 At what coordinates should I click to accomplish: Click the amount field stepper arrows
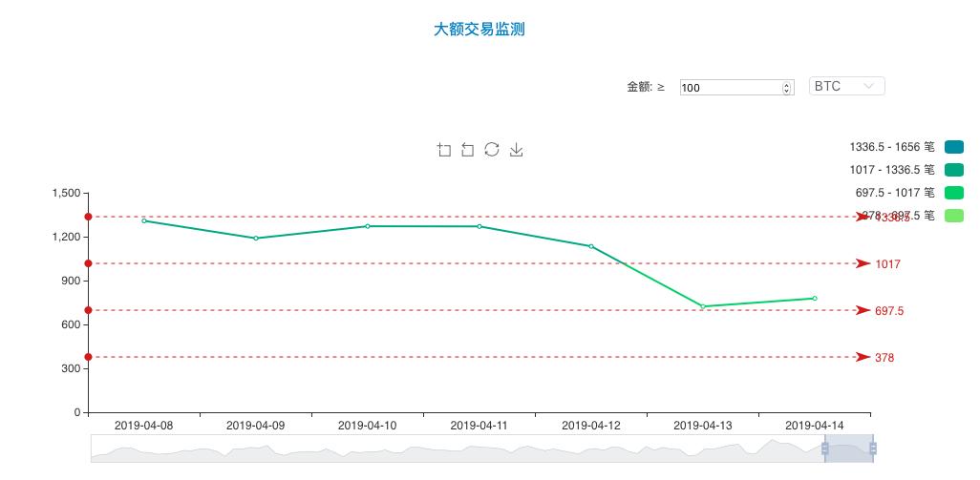click(x=787, y=88)
